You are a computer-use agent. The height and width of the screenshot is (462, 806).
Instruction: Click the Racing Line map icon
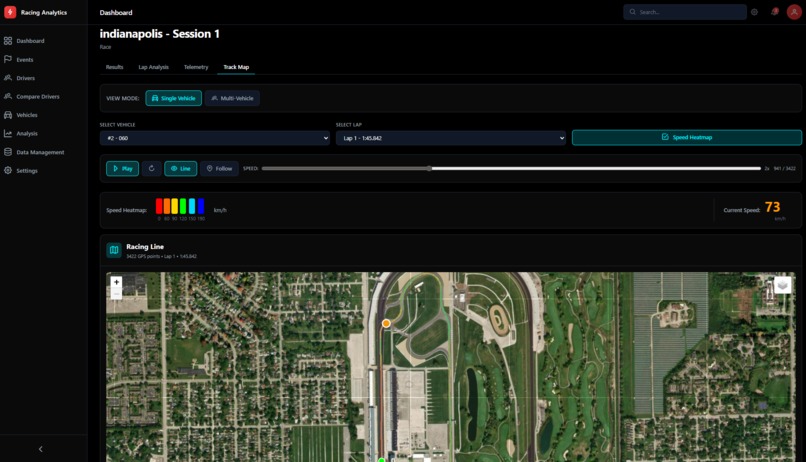click(x=114, y=250)
